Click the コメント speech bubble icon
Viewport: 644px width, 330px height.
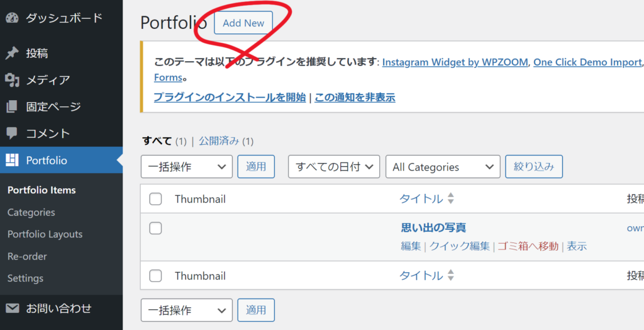point(12,134)
